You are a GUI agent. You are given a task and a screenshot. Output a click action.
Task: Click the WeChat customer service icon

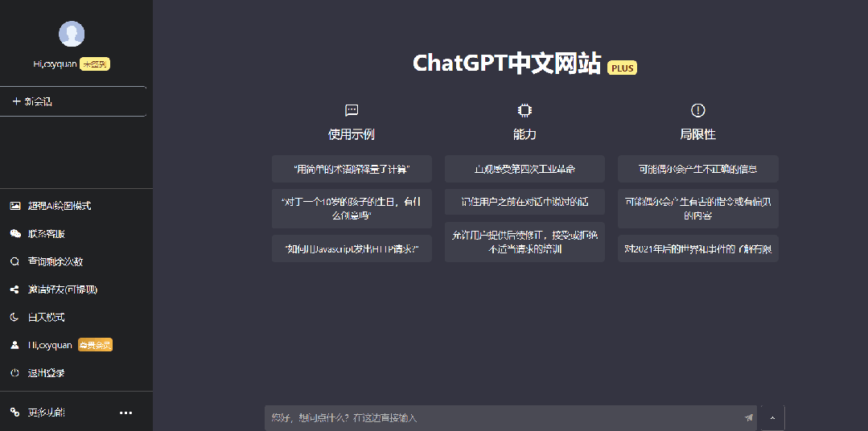coord(15,233)
